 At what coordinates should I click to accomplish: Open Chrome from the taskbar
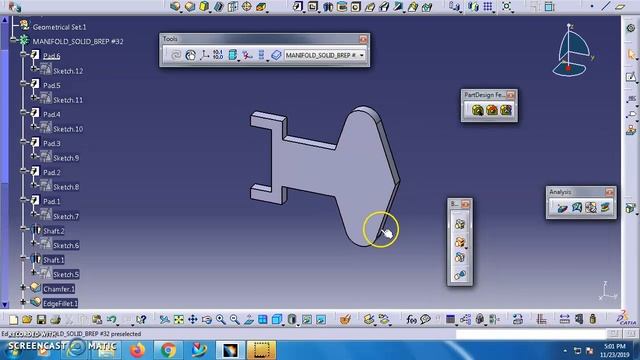pyautogui.click(x=168, y=350)
